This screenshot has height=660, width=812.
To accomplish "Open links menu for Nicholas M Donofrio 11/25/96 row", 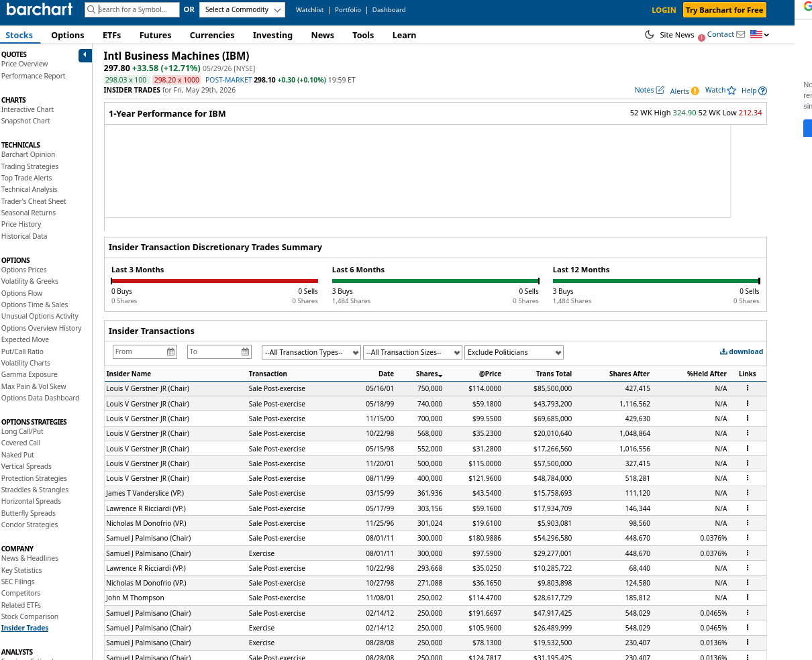I will [747, 523].
